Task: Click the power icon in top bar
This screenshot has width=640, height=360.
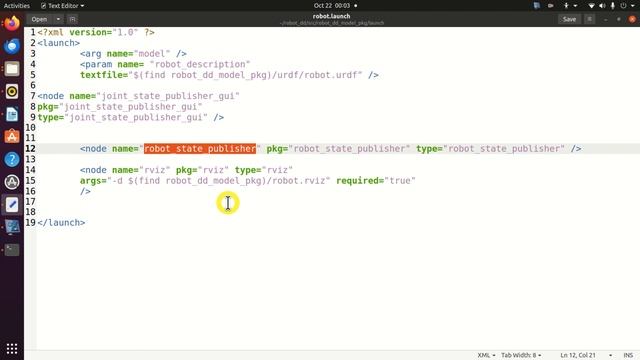Action: click(x=623, y=6)
